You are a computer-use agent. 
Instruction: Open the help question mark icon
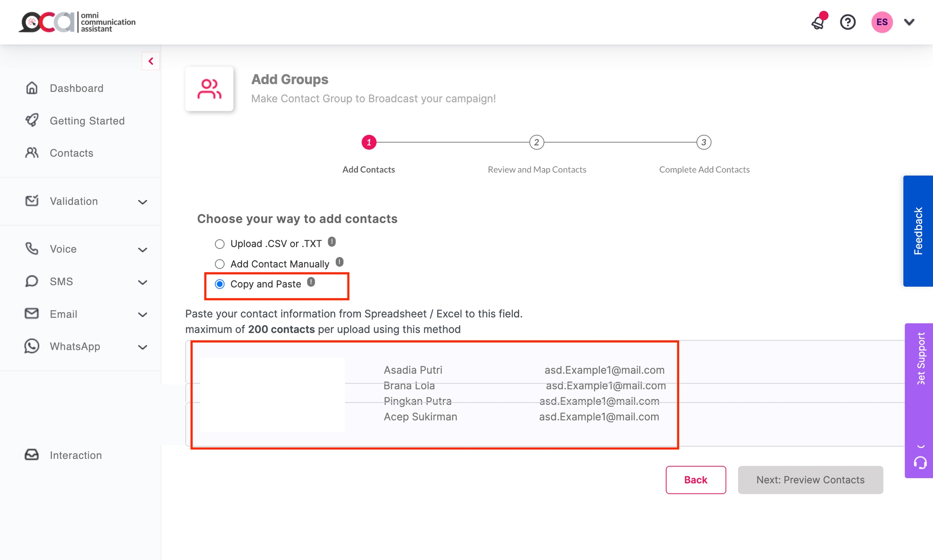[848, 22]
